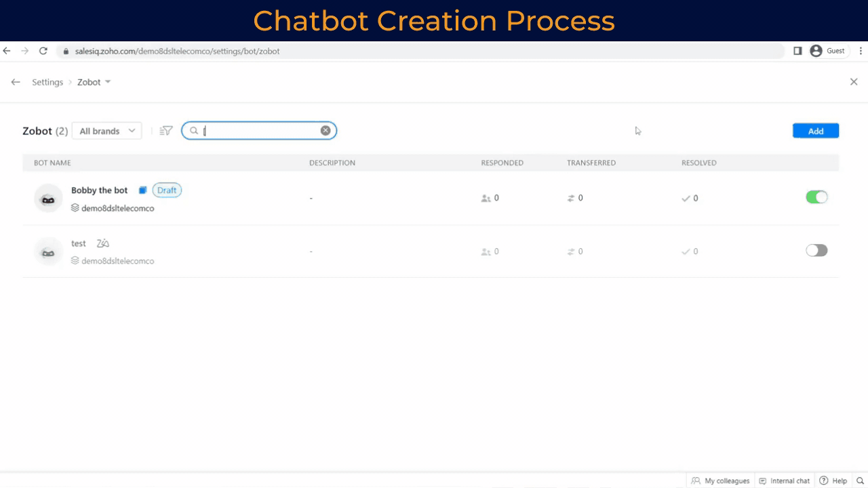Viewport: 868px width, 488px height.
Task: Click demo8dsltelecomco under test
Action: pos(118,261)
